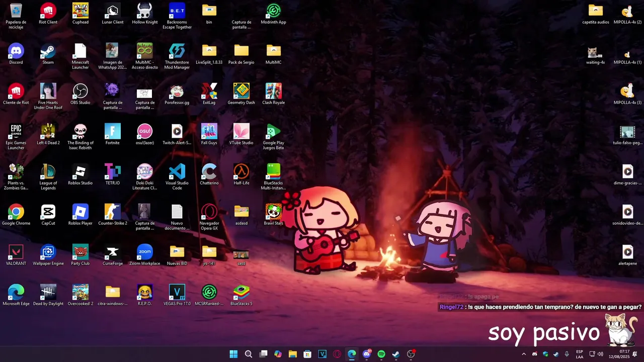Image resolution: width=644 pixels, height=362 pixels.
Task: Select the Zoom Workplace icon
Action: (145, 255)
